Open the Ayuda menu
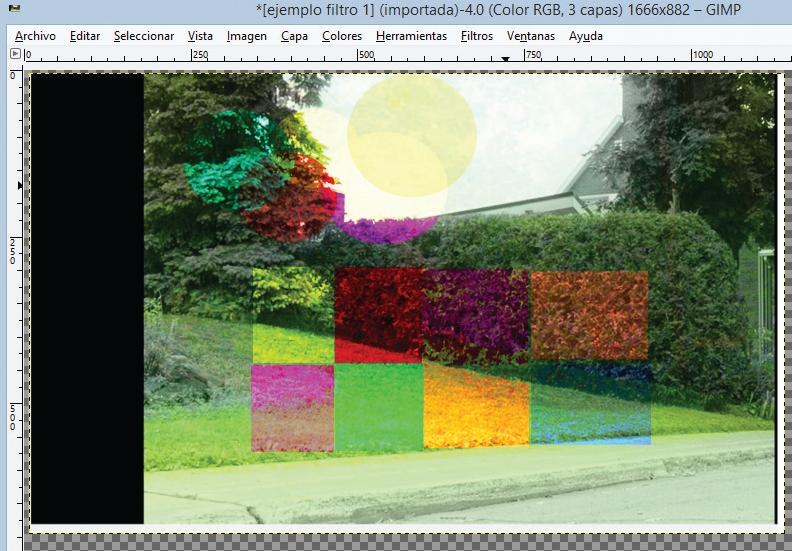This screenshot has width=792, height=551. click(x=585, y=36)
